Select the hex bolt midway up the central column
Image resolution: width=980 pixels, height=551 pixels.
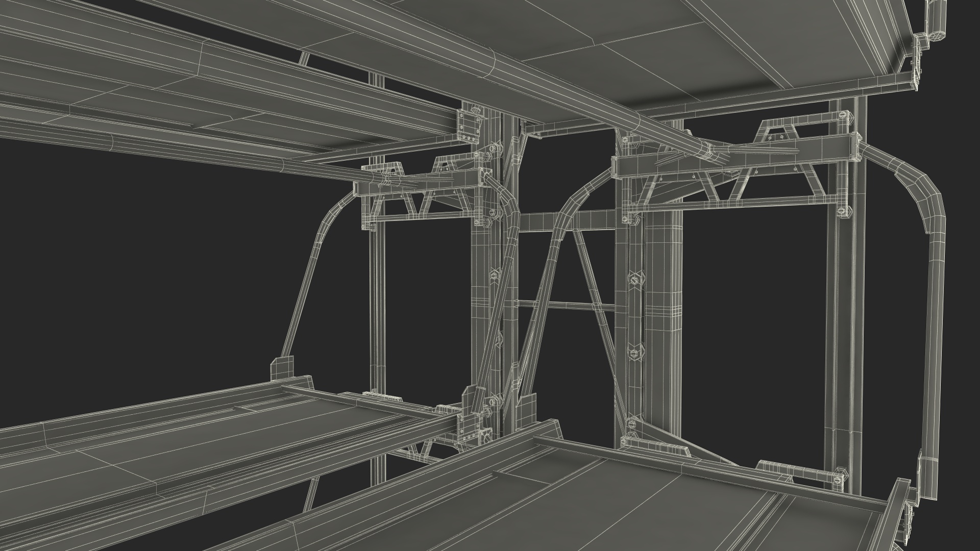[x=634, y=280]
